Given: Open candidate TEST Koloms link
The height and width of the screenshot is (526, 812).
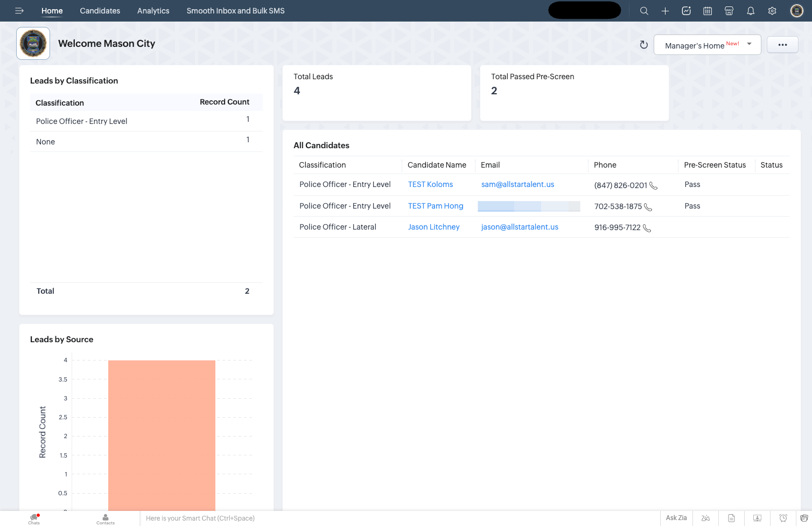Looking at the screenshot, I should 430,184.
